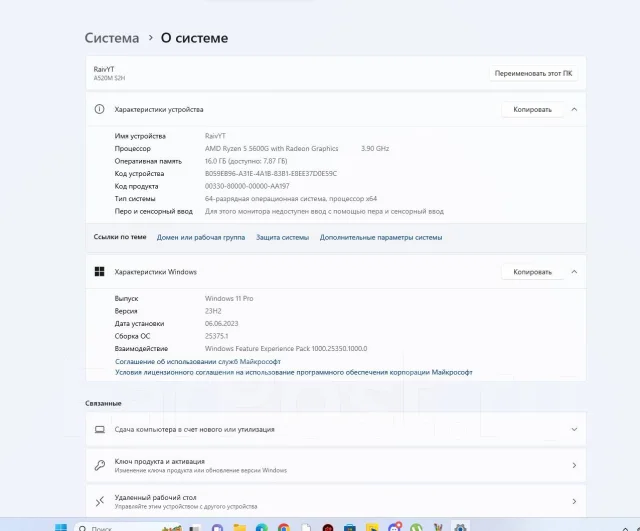Screen dimensions: 640x531
Task: Expand Сдача компьютера в счет нового chevron
Action: [574, 429]
